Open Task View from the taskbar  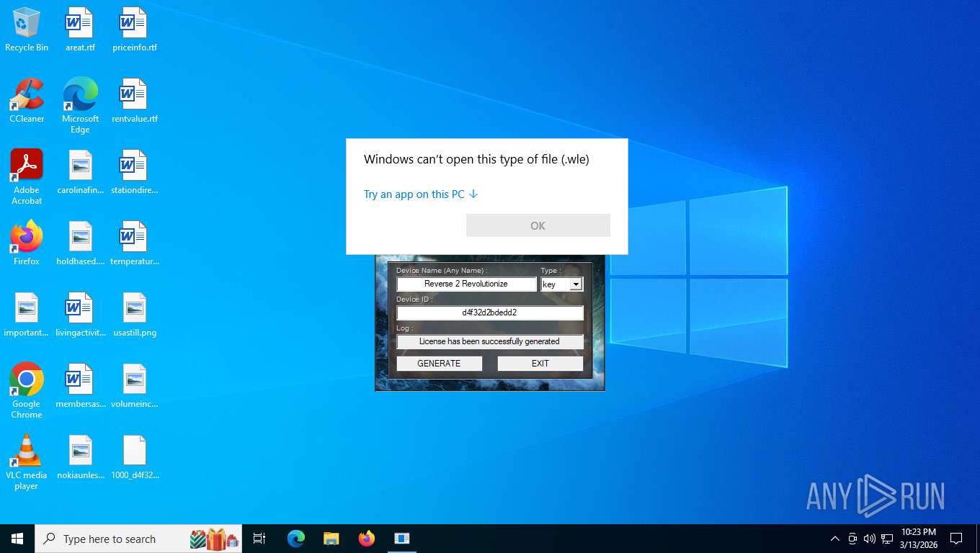pyautogui.click(x=259, y=539)
